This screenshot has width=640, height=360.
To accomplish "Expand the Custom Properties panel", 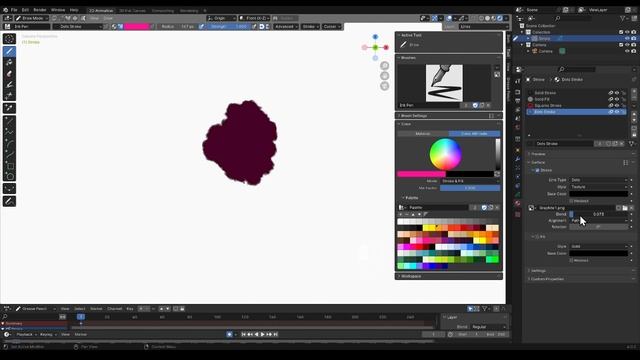I will click(547, 279).
